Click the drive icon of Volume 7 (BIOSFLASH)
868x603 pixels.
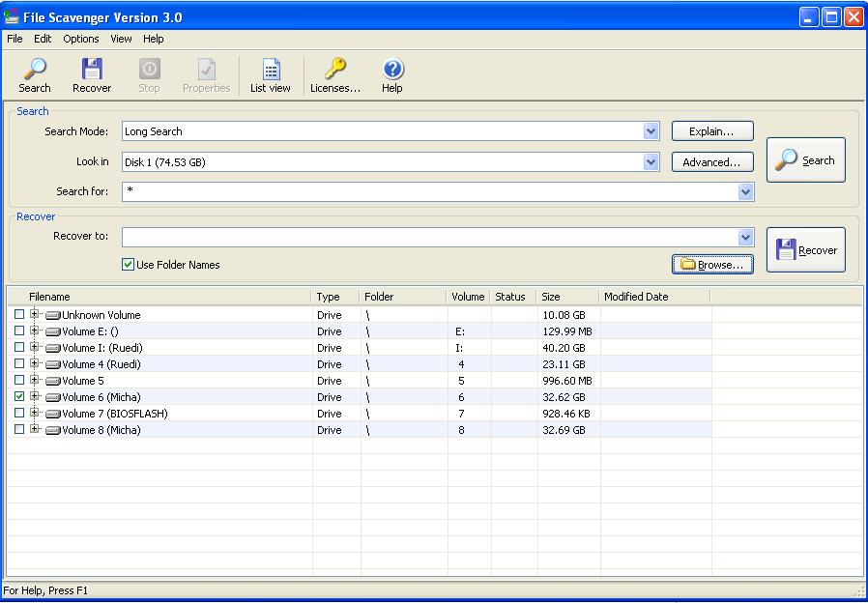53,414
